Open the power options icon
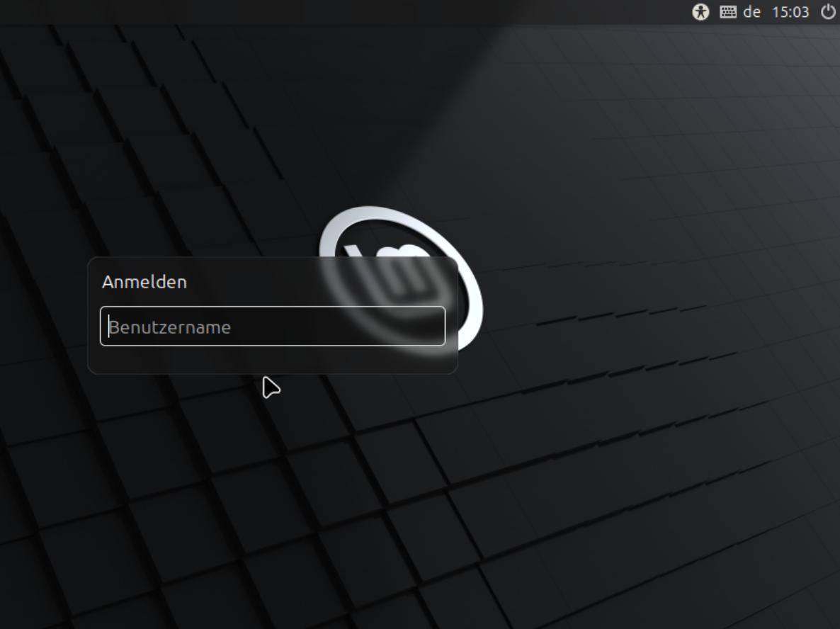 [x=827, y=12]
